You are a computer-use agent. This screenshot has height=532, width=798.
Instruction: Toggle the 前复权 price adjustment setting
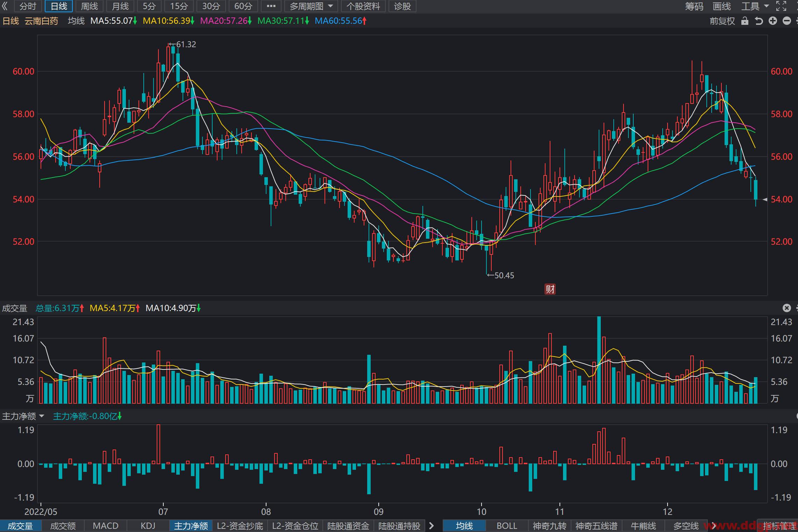pos(722,21)
